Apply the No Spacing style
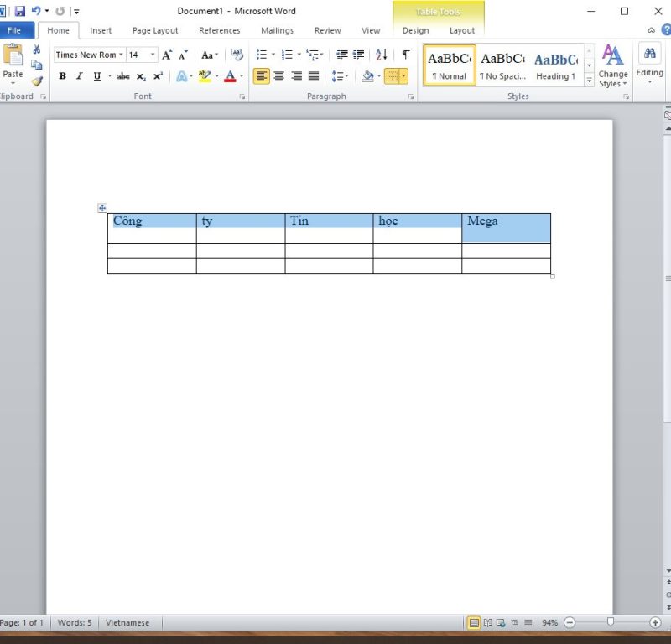This screenshot has height=644, width=671. (x=502, y=65)
